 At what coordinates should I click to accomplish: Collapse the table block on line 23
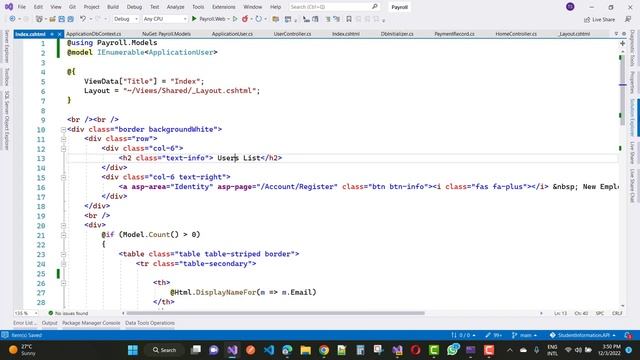(x=63, y=254)
